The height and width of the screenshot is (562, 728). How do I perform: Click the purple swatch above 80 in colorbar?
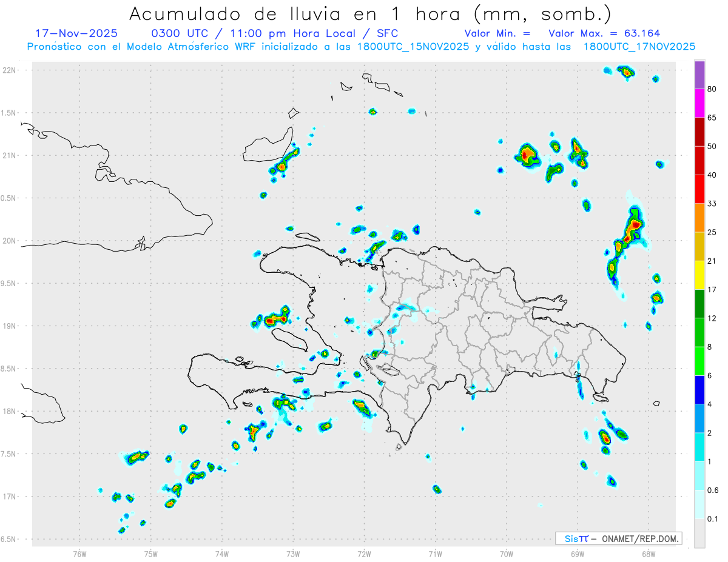point(699,75)
